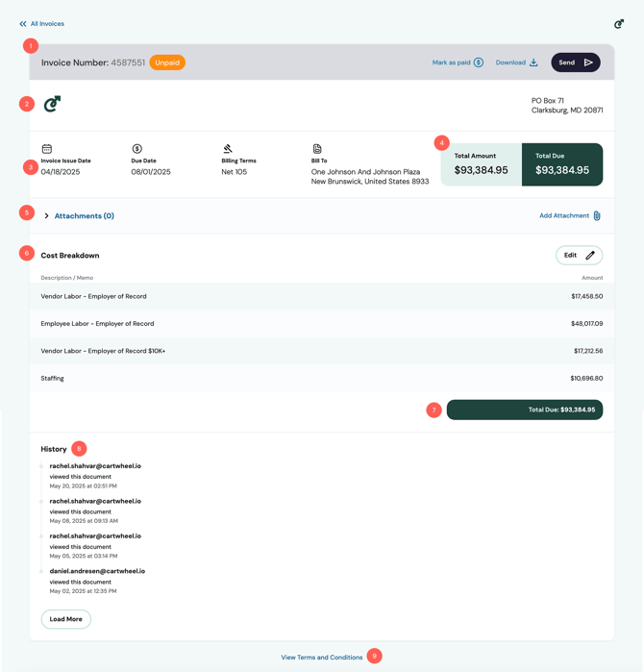
Task: Open the View Terms and Conditions link
Action: [322, 657]
